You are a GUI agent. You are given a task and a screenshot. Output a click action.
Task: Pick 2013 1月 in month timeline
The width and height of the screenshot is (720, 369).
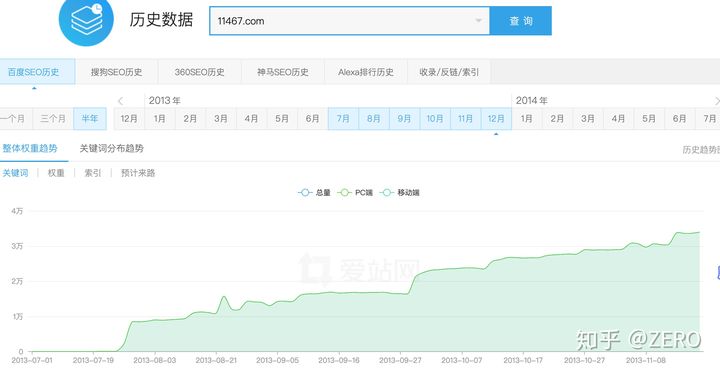click(160, 119)
